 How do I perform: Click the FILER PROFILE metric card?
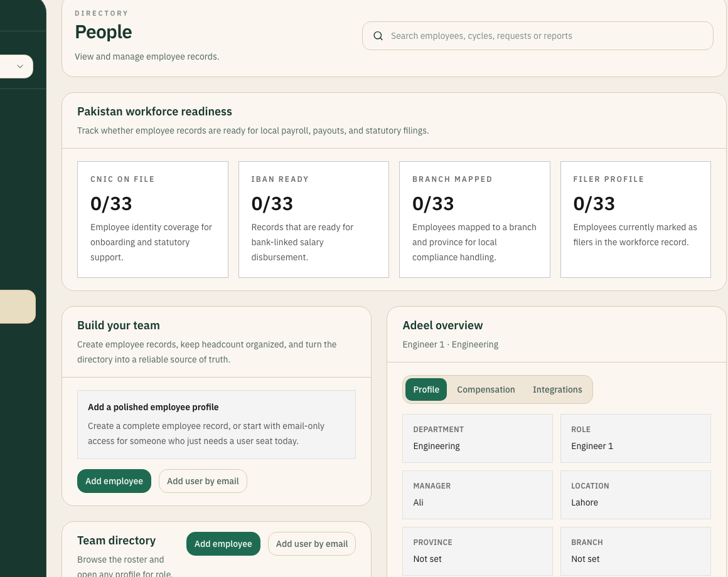click(x=635, y=219)
